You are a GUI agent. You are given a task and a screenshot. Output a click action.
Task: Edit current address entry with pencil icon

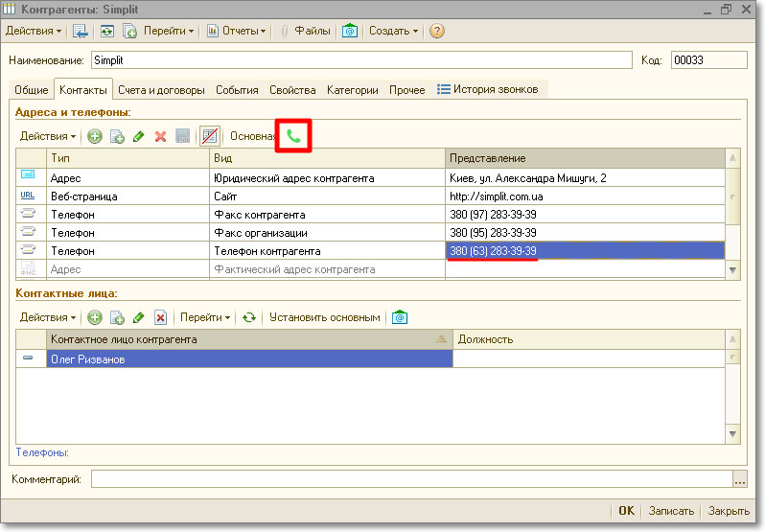pos(139,136)
